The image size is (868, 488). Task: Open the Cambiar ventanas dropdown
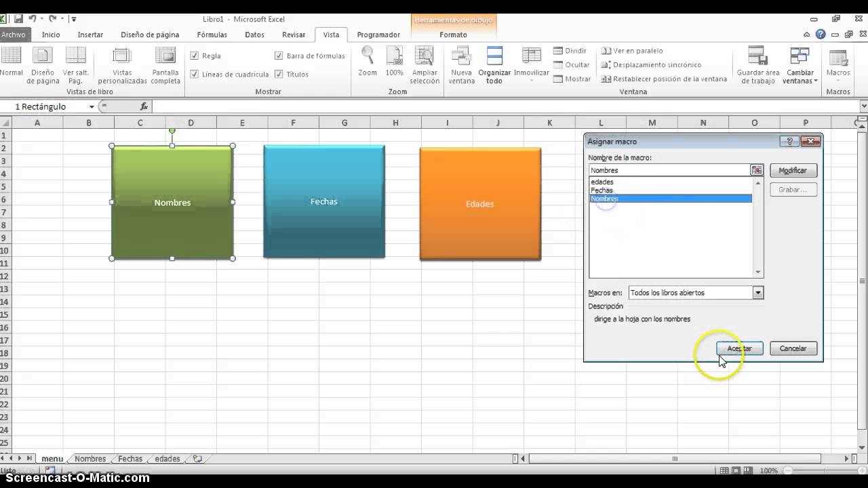coord(800,65)
